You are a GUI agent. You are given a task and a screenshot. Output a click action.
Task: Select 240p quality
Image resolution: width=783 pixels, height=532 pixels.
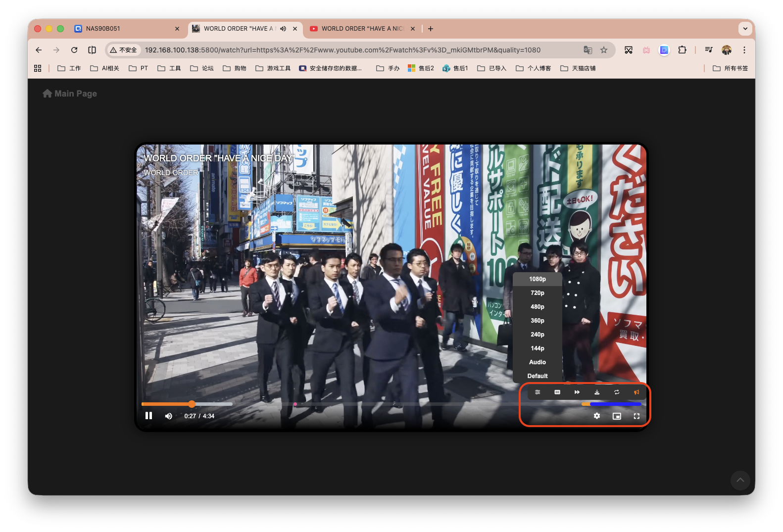[x=538, y=335]
